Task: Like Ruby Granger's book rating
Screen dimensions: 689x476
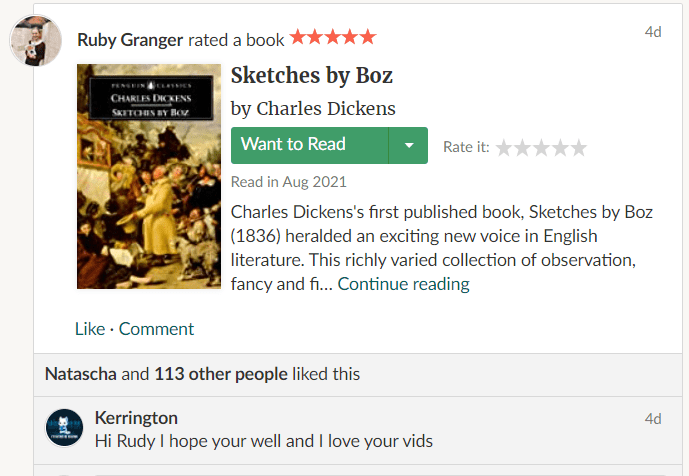Action: 90,329
